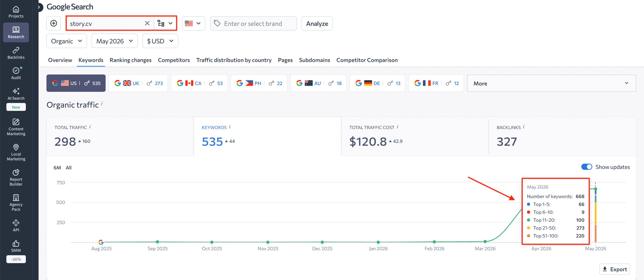
Task: Select the Google UK 273 keywords chip
Action: (x=138, y=83)
